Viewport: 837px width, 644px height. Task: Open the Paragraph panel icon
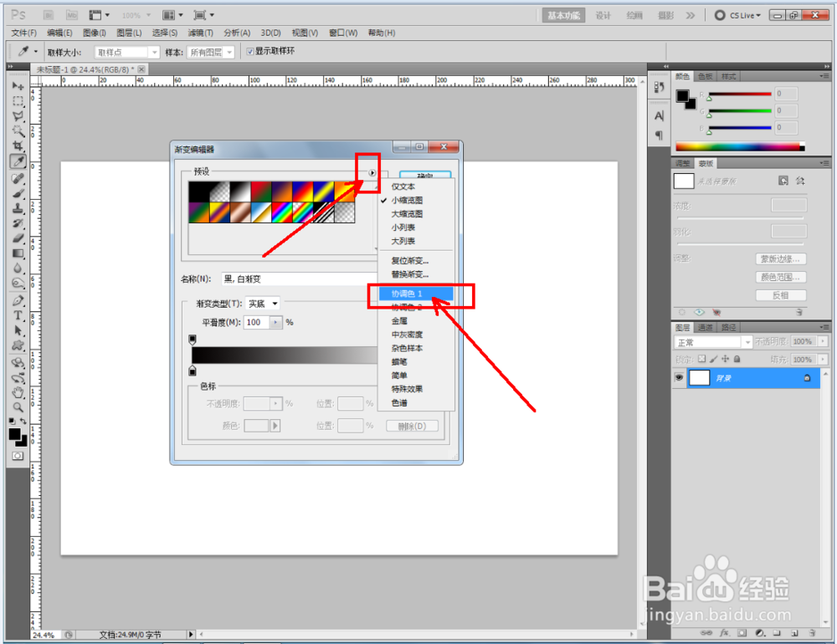tap(659, 135)
